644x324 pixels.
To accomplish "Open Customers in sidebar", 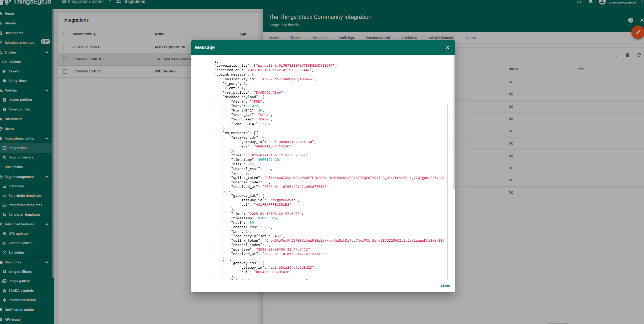I will [x=13, y=119].
